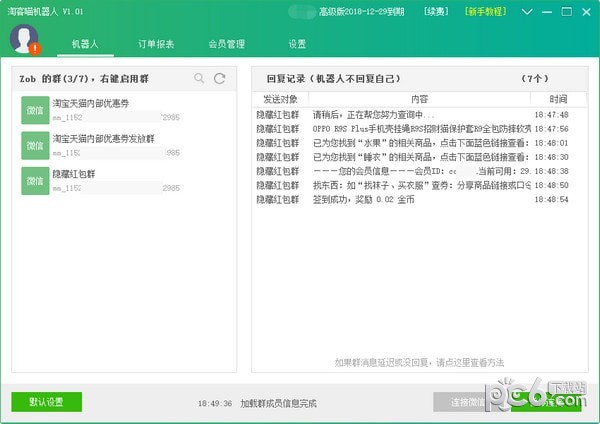
Task: Click WeChat icon of 淘宝天猫内部优惠券发放群
Action: click(35, 145)
